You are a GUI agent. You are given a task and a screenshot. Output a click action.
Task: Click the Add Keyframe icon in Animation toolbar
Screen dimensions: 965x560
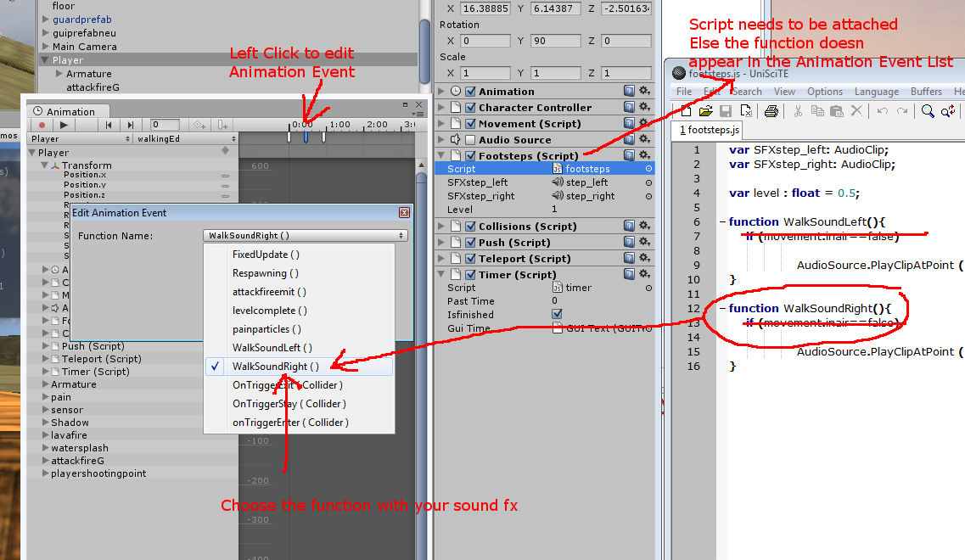click(200, 124)
